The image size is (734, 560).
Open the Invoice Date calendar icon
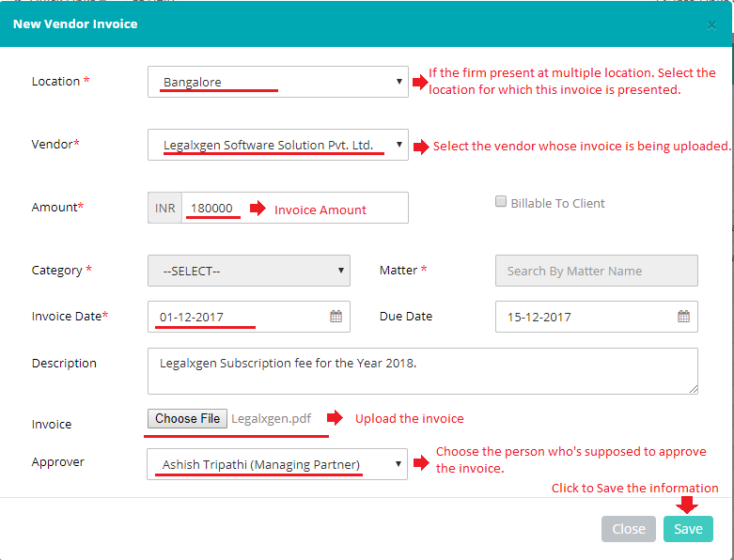(x=336, y=317)
